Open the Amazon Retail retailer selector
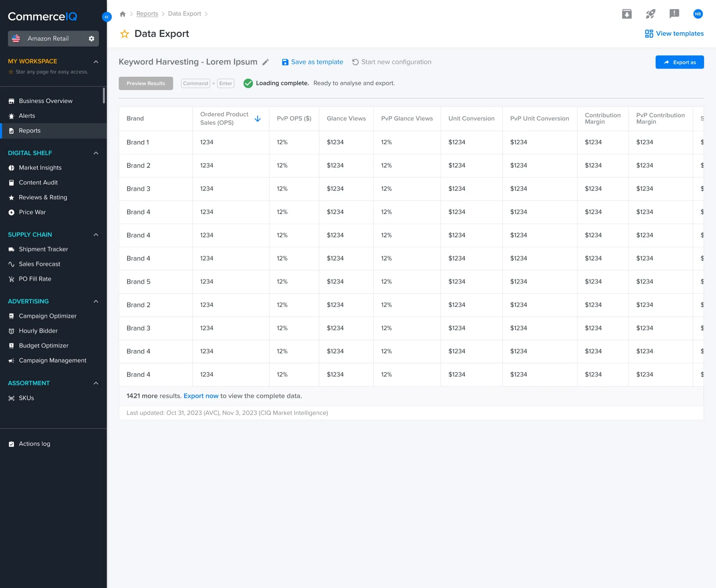 (53, 39)
